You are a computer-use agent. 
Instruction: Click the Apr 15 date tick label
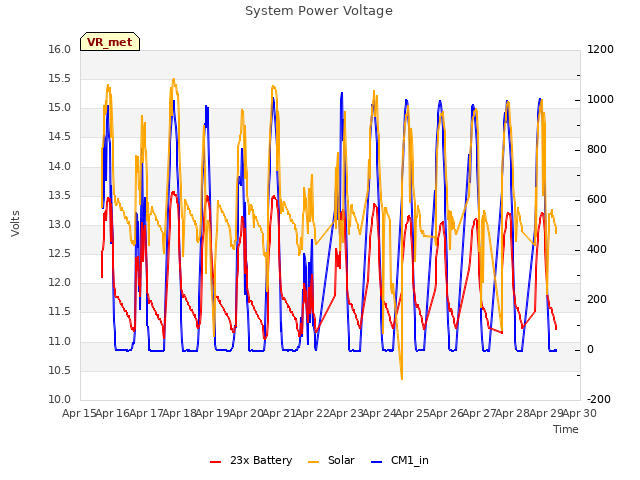coord(79,413)
